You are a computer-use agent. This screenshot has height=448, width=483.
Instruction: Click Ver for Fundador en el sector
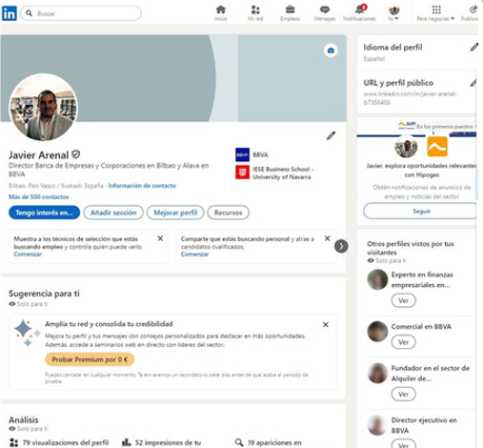(x=403, y=395)
